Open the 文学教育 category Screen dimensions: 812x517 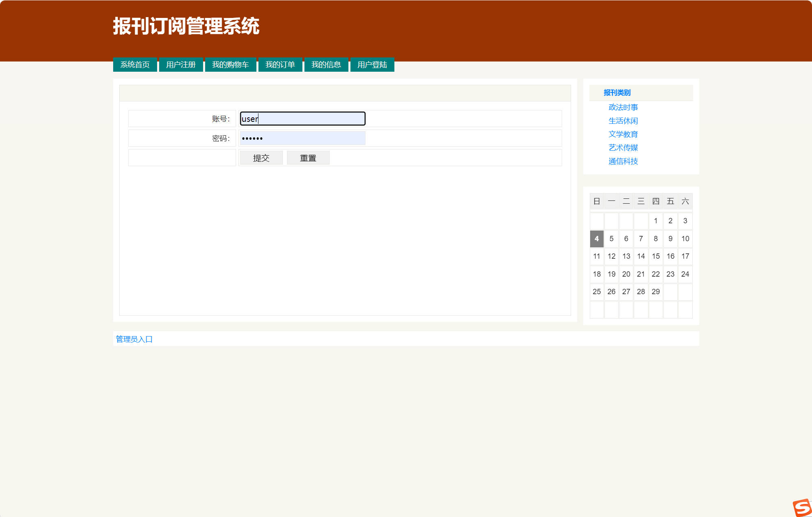coord(623,134)
